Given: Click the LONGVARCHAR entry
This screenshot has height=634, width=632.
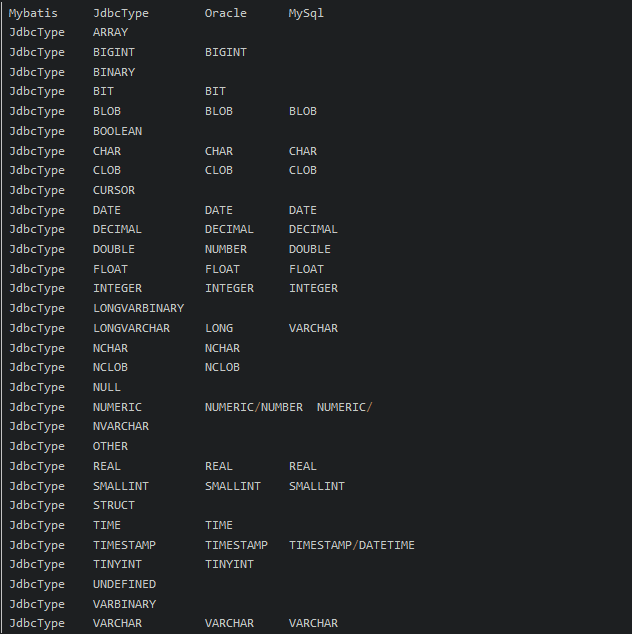Looking at the screenshot, I should pos(131,328).
